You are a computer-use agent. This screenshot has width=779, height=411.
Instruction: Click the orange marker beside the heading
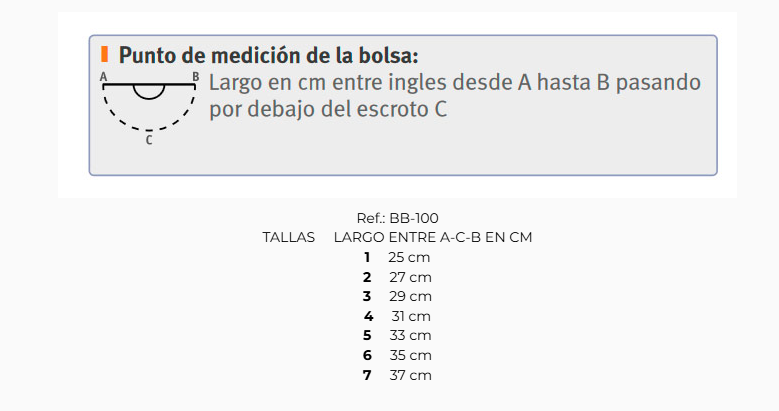(x=104, y=55)
